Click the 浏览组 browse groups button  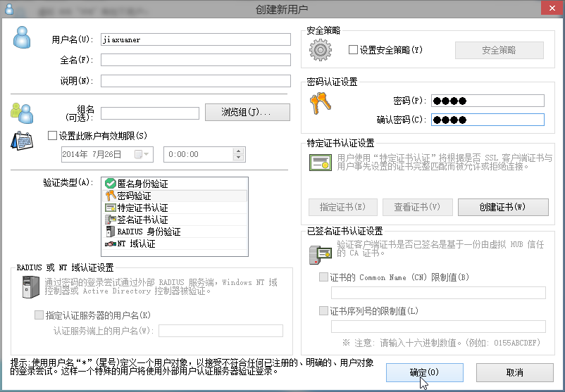[247, 113]
